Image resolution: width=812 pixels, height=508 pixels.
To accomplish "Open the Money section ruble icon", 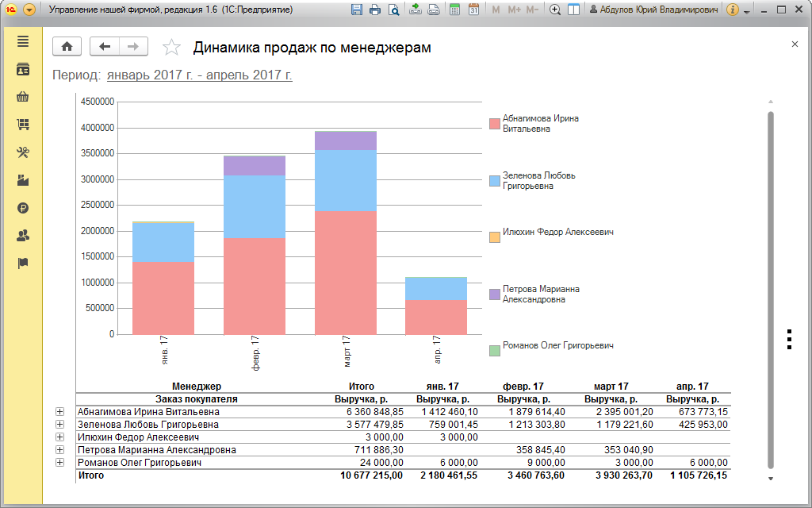I will [x=23, y=208].
